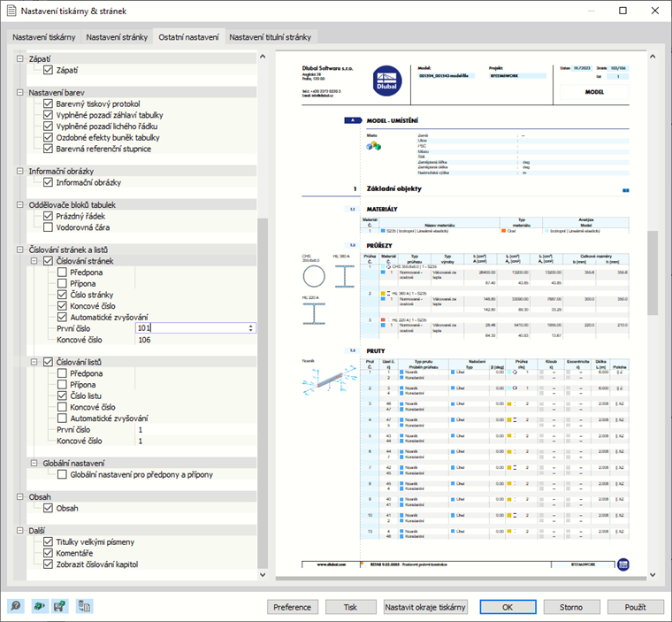
Task: Enable Přípona under Číslování stránek
Action: (x=62, y=283)
